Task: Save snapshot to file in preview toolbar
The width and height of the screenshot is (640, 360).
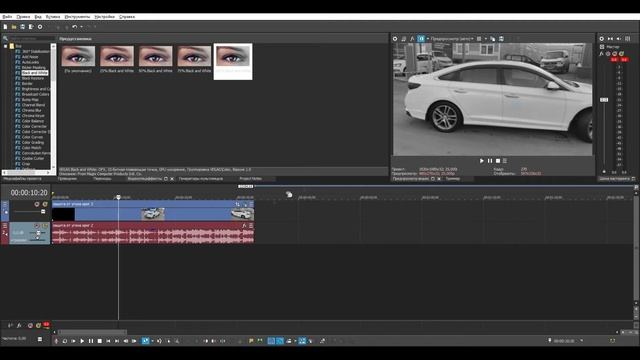Action: pos(501,39)
